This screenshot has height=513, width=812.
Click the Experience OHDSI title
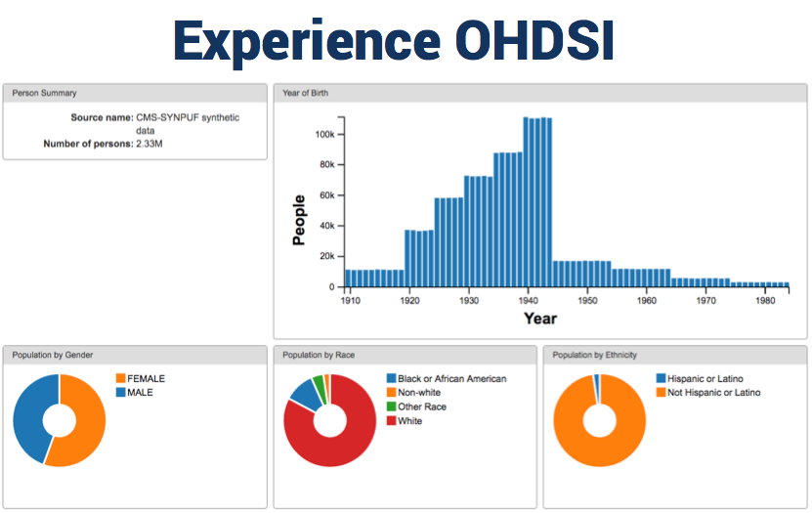click(x=394, y=40)
